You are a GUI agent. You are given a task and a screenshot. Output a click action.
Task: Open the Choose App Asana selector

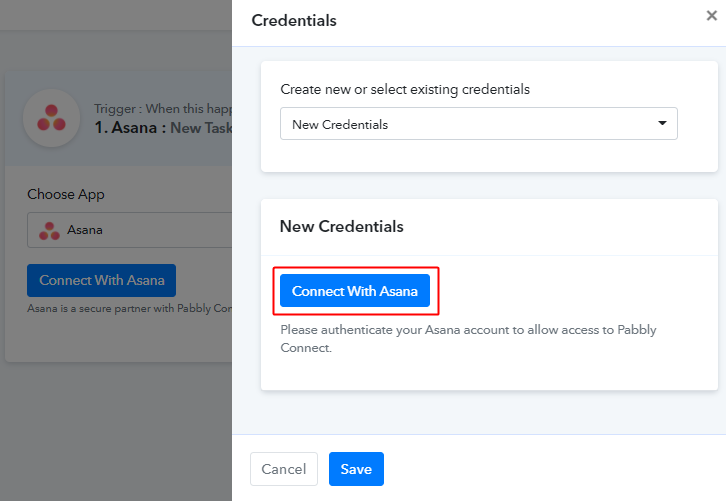[130, 230]
